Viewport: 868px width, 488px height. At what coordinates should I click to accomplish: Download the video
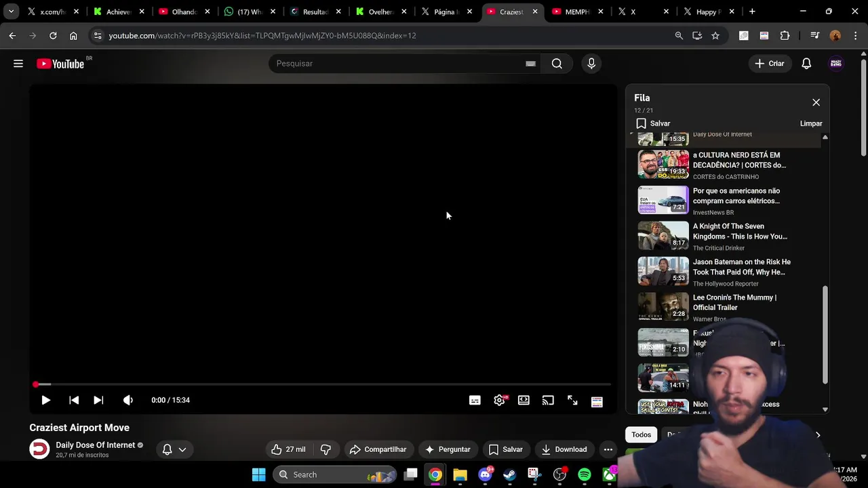pos(564,449)
